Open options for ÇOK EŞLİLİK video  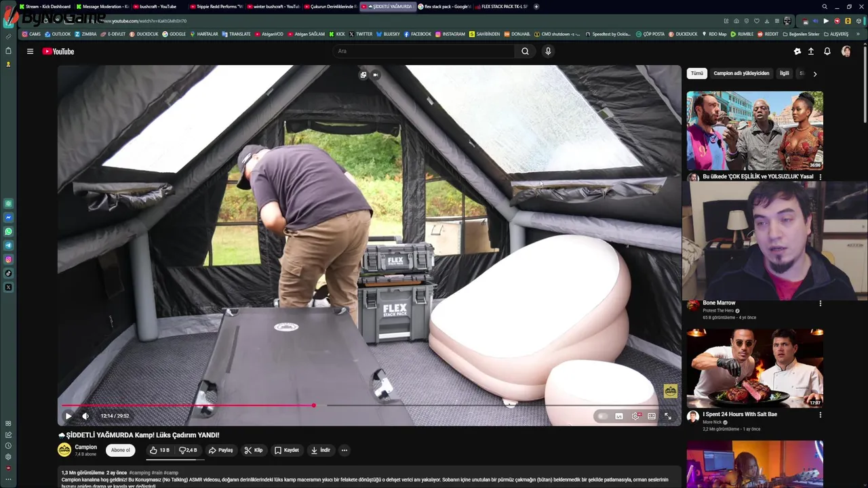(821, 177)
